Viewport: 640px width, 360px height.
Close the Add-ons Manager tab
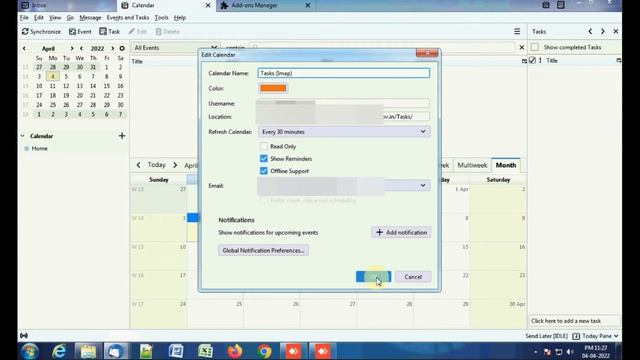point(308,5)
